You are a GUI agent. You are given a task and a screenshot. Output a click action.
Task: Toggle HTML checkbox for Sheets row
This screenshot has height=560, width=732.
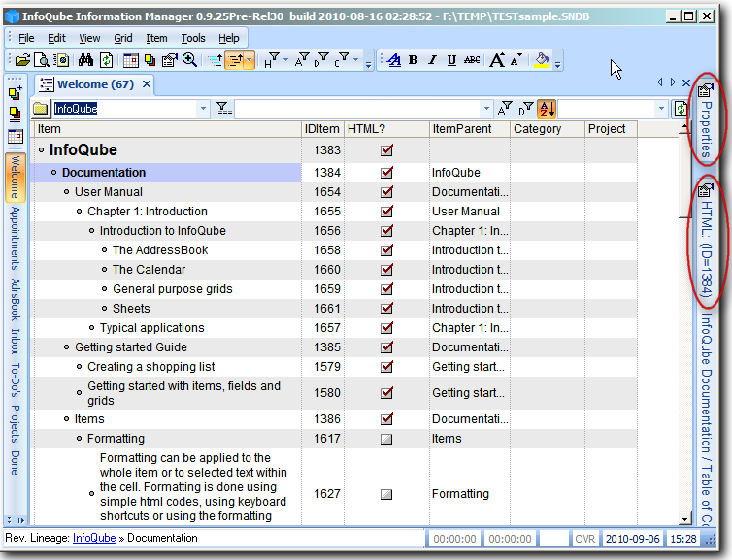(x=386, y=309)
